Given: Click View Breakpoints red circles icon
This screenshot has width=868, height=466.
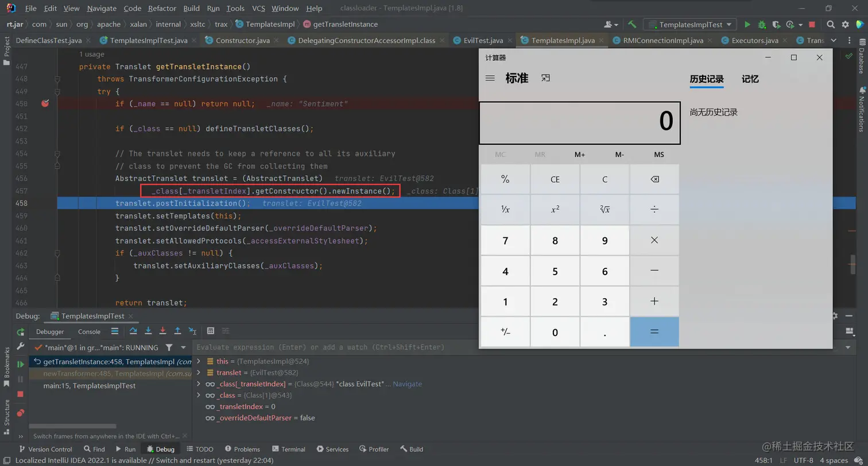Looking at the screenshot, I should point(21,413).
